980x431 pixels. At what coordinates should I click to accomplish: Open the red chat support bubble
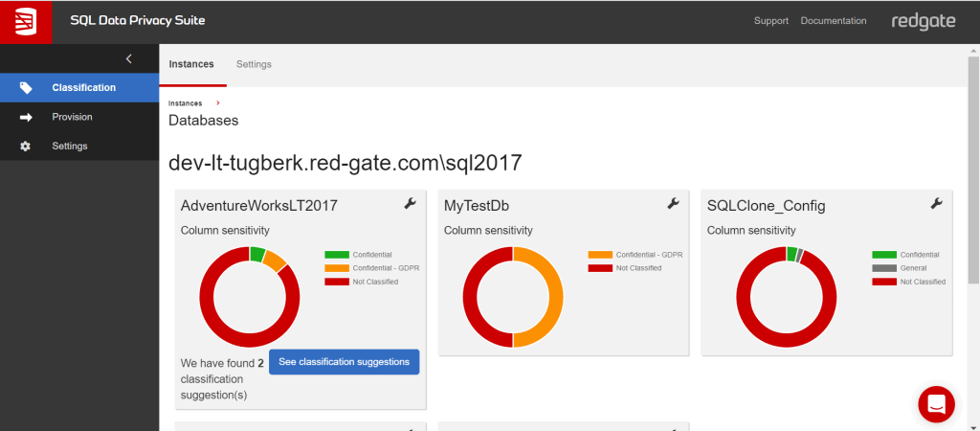[x=936, y=404]
